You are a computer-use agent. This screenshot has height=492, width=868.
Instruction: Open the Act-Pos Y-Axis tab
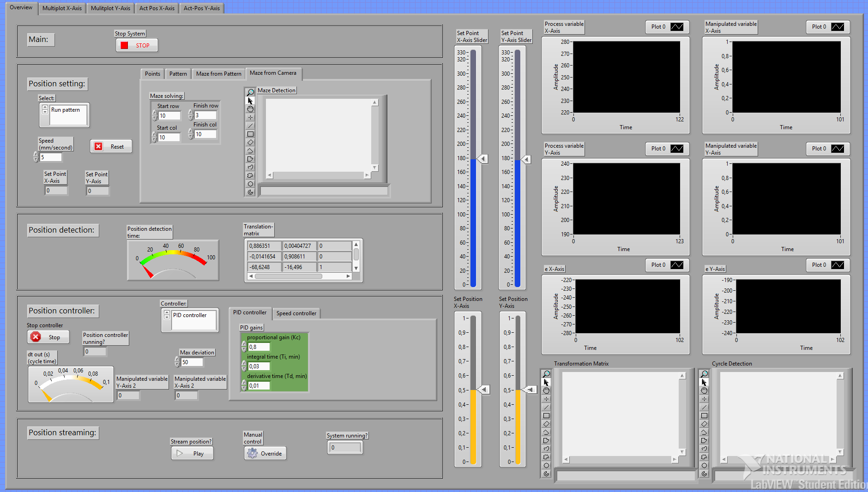click(202, 8)
